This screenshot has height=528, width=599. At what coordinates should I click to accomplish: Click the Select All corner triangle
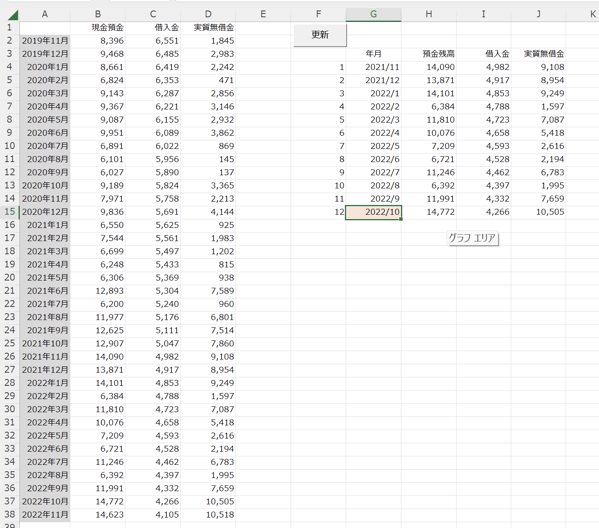[x=12, y=15]
